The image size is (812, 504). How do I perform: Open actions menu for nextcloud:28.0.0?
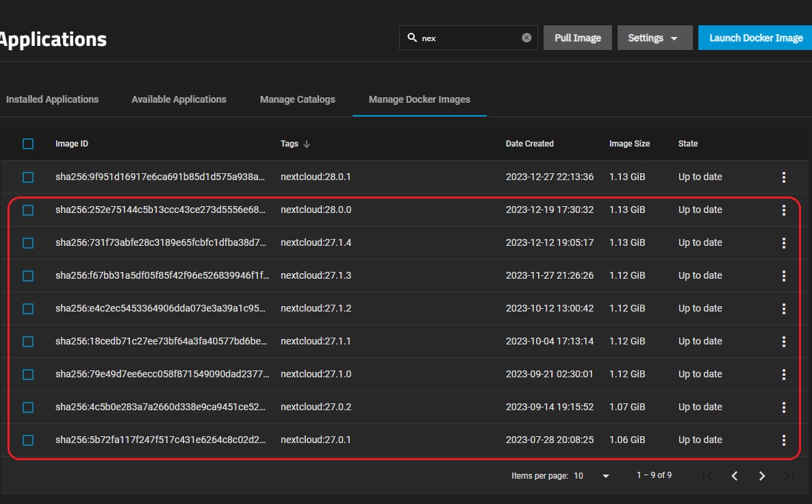[x=783, y=210]
